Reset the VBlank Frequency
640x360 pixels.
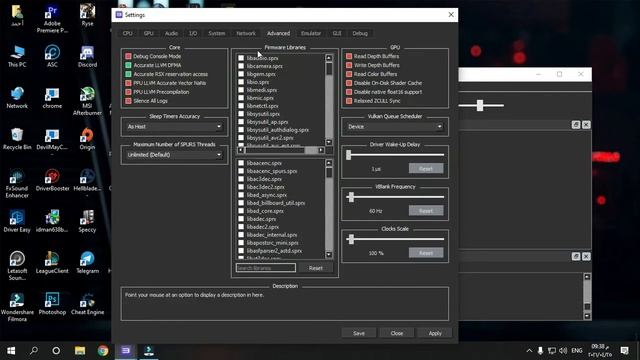tap(426, 211)
